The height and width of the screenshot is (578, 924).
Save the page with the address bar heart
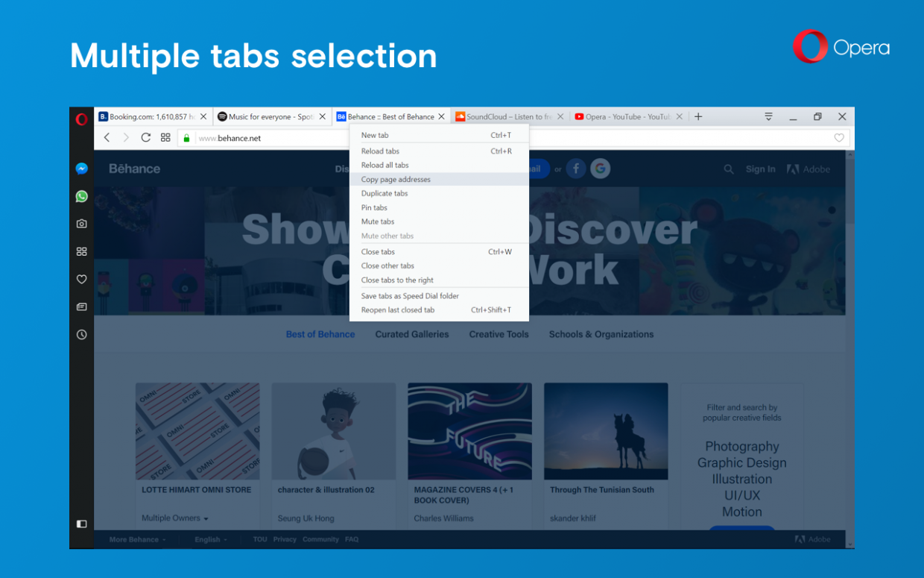click(839, 137)
